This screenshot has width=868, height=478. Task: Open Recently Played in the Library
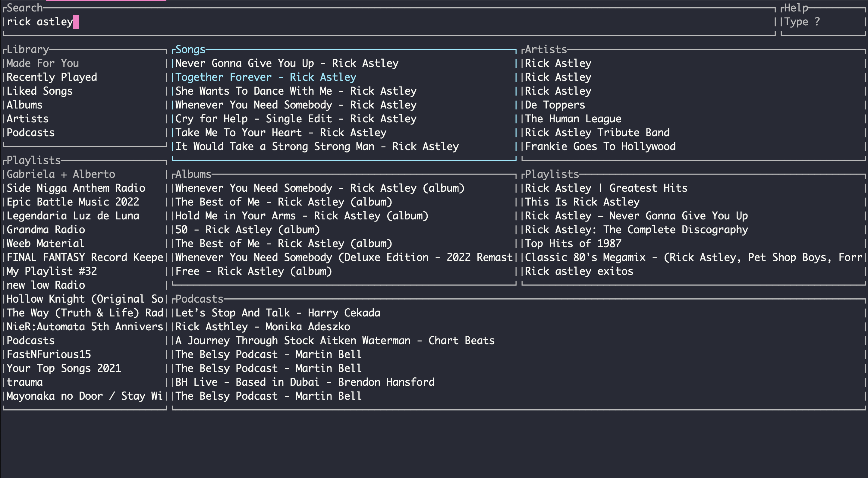click(52, 77)
